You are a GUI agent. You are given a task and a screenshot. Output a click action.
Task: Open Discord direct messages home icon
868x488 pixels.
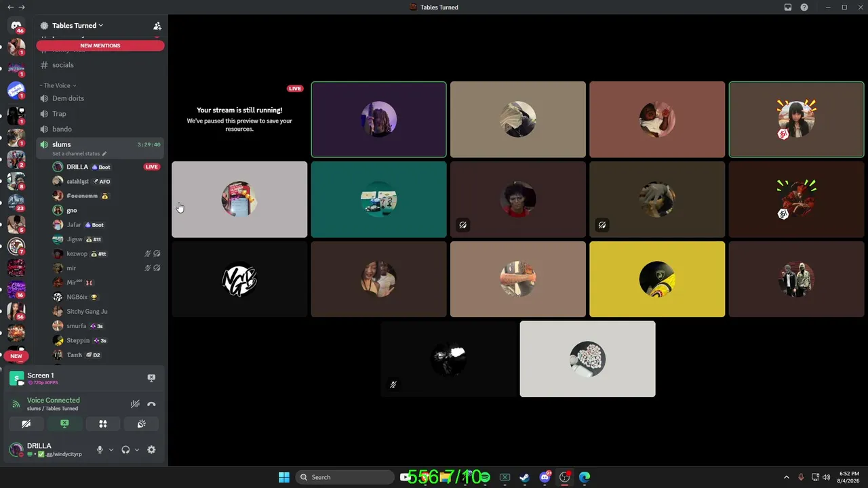pyautogui.click(x=16, y=25)
